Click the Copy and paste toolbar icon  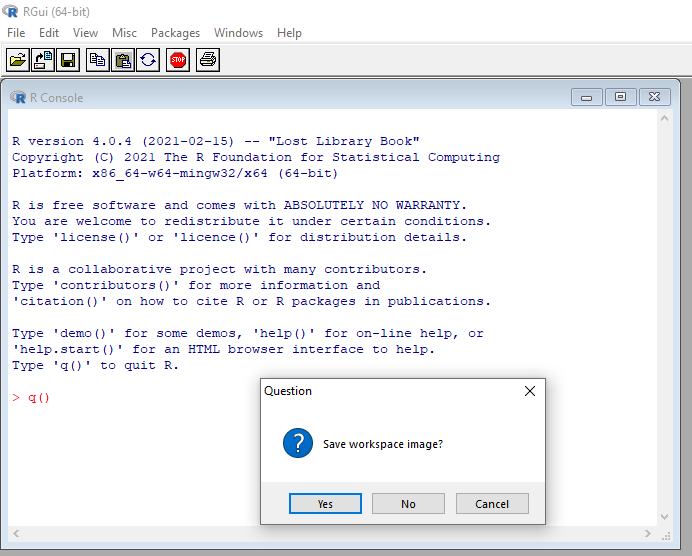(148, 60)
